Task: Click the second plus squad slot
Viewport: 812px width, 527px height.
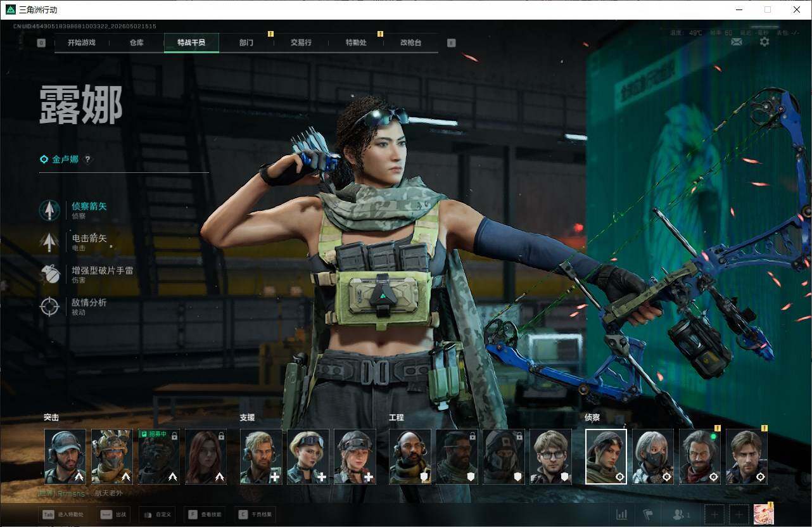Action: pyautogui.click(x=739, y=514)
